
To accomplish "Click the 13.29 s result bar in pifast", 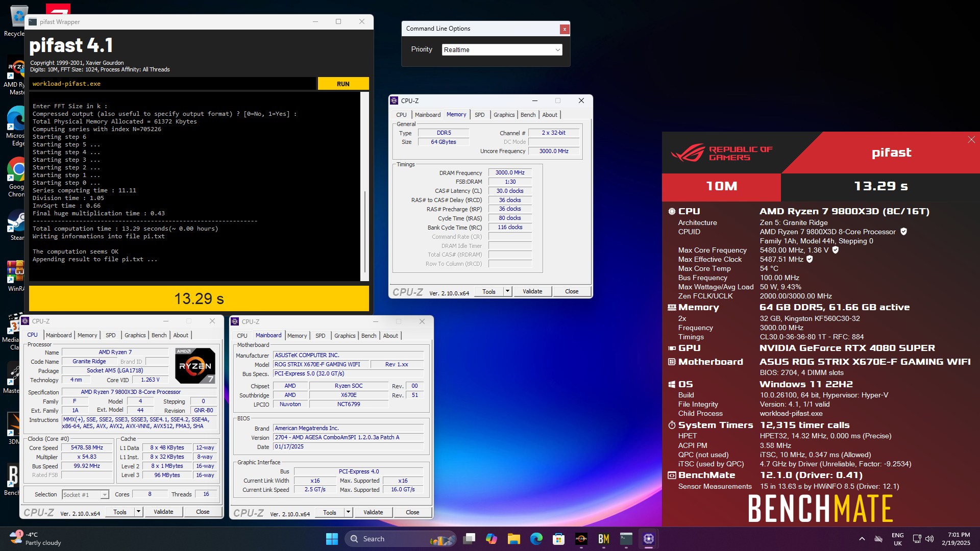I will (x=199, y=298).
